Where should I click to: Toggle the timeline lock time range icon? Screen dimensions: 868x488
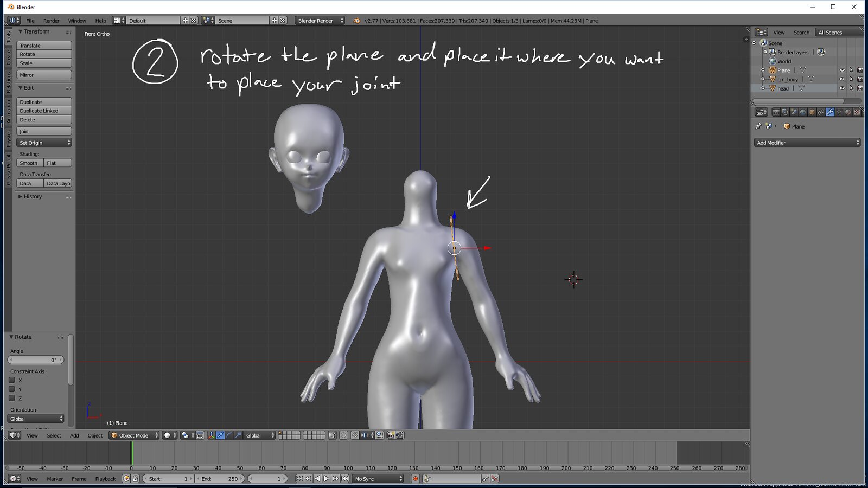(136, 479)
